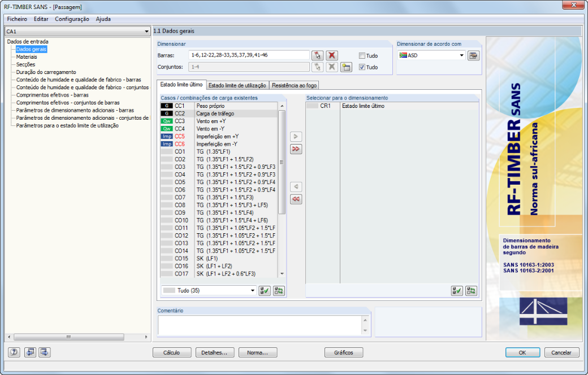Open the CA1 case dropdown

pyautogui.click(x=146, y=32)
